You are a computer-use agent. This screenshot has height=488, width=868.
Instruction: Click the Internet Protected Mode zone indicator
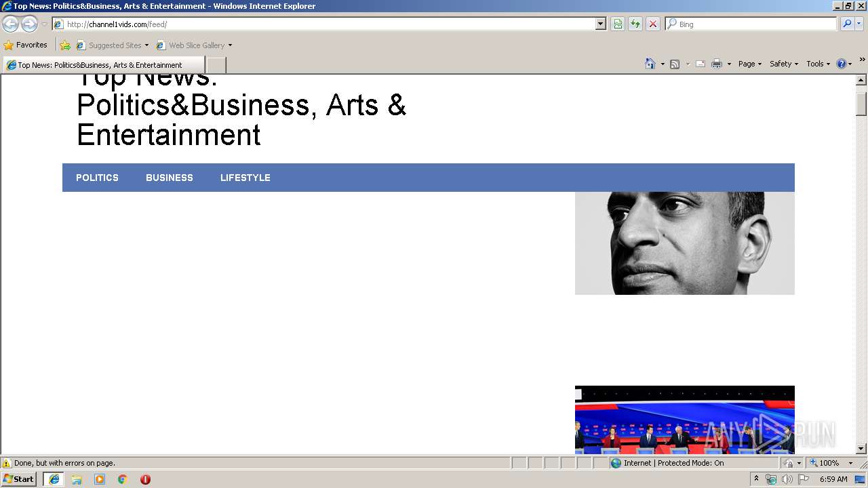click(x=667, y=464)
